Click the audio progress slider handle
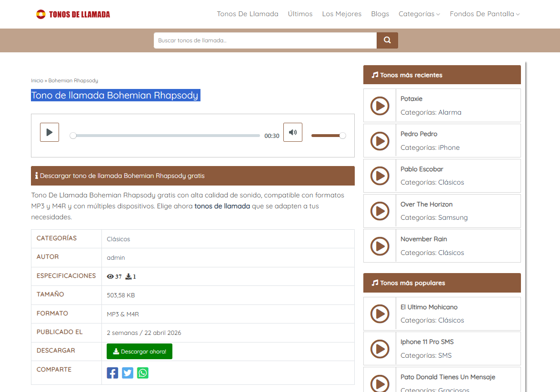The image size is (560, 392). (73, 136)
